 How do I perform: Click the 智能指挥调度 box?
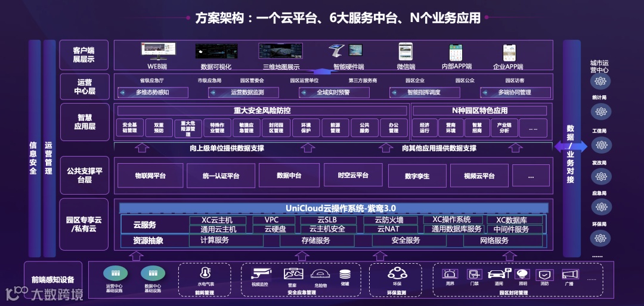point(425,92)
